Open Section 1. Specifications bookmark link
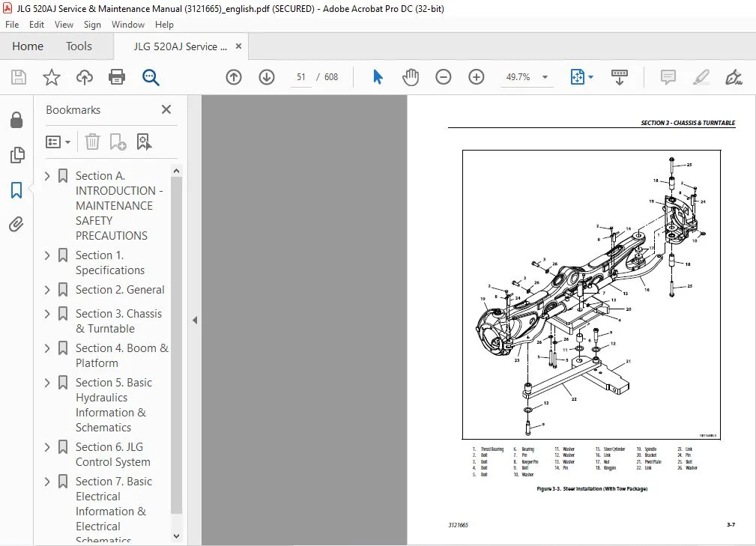This screenshot has height=546, width=756. click(x=110, y=263)
